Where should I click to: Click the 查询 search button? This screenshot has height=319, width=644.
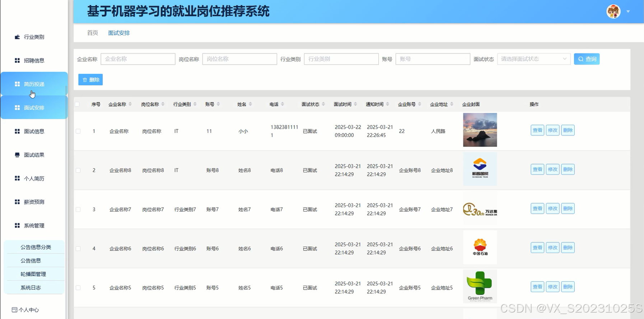tap(587, 59)
